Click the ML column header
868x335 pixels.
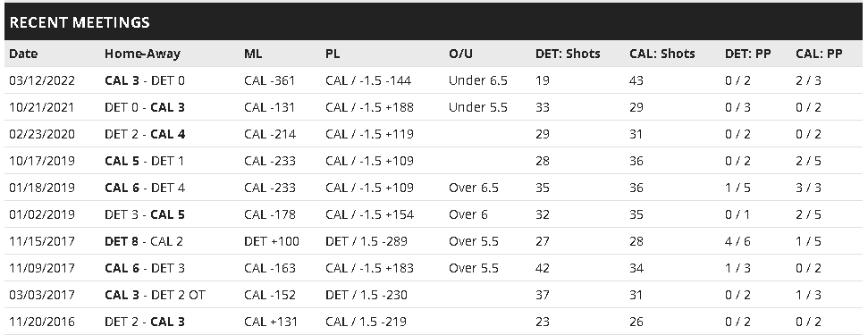tap(253, 54)
